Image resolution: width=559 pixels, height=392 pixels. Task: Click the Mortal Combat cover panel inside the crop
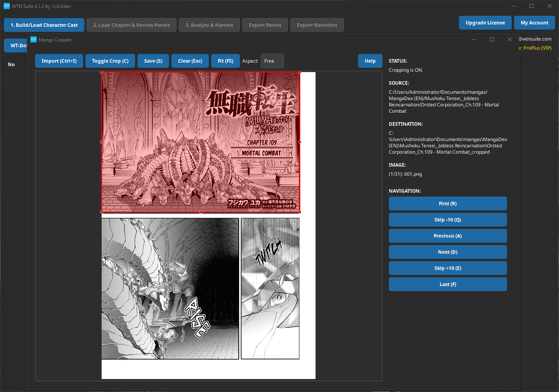201,142
